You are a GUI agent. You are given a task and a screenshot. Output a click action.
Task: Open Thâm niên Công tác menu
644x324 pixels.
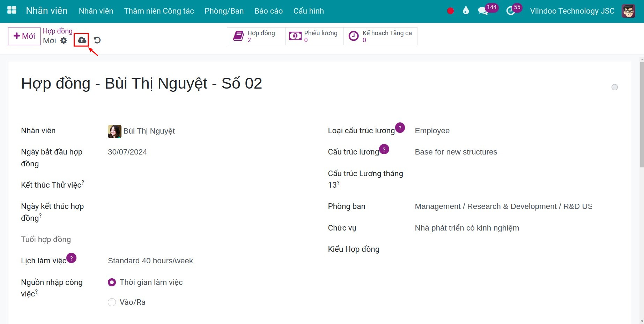click(159, 11)
